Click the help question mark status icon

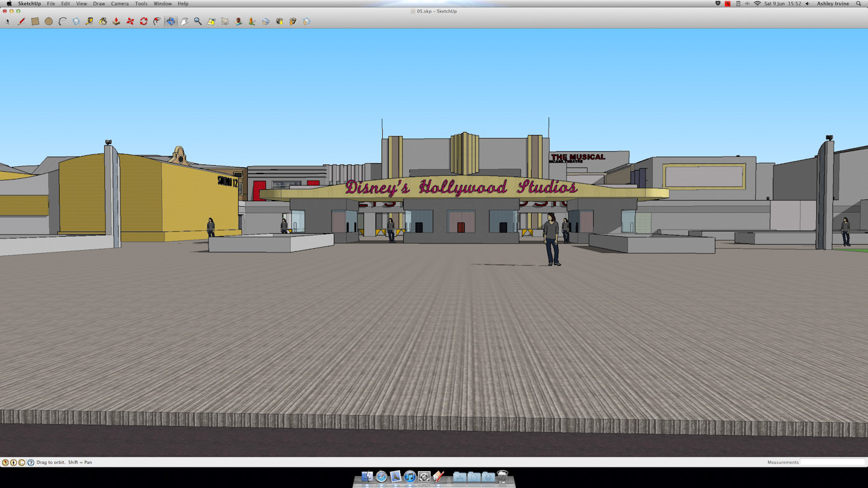pyautogui.click(x=31, y=463)
